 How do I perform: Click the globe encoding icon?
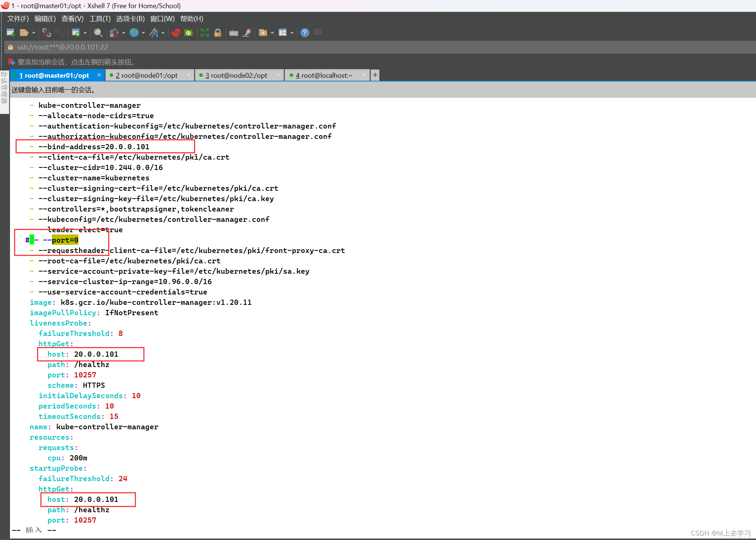click(134, 33)
